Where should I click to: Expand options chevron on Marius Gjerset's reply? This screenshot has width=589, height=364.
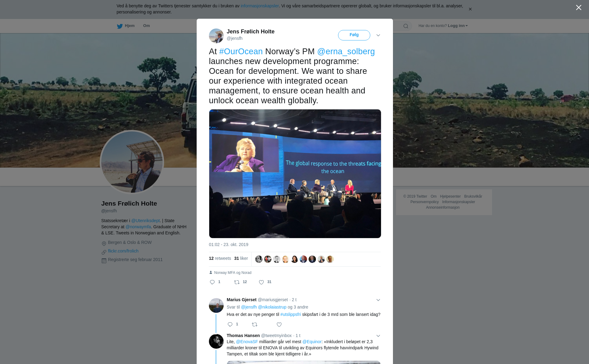tap(378, 300)
